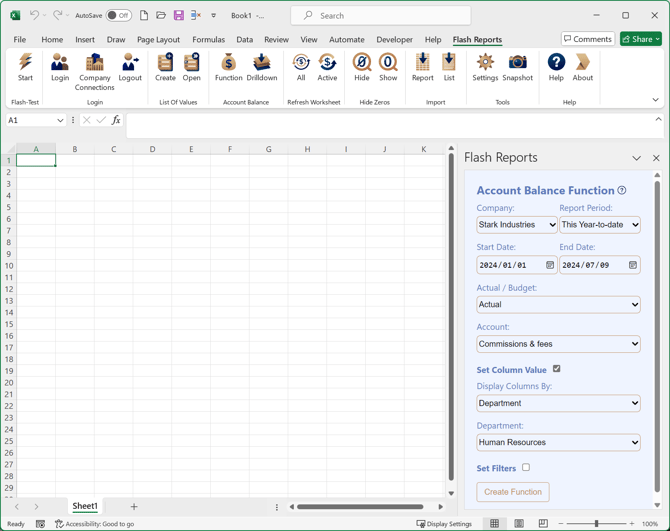Open the File menu
Image resolution: width=670 pixels, height=531 pixels.
pos(20,39)
